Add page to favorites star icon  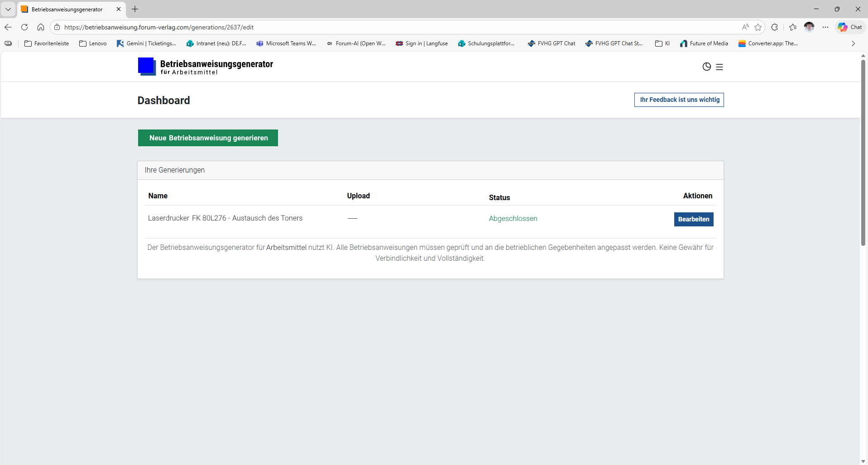click(758, 27)
